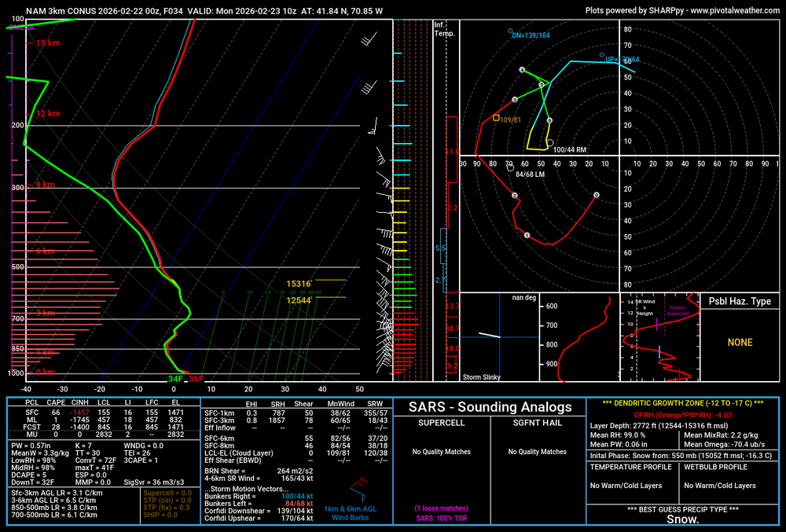
Task: Click the Inf. Temp. column header
Action: (444, 29)
